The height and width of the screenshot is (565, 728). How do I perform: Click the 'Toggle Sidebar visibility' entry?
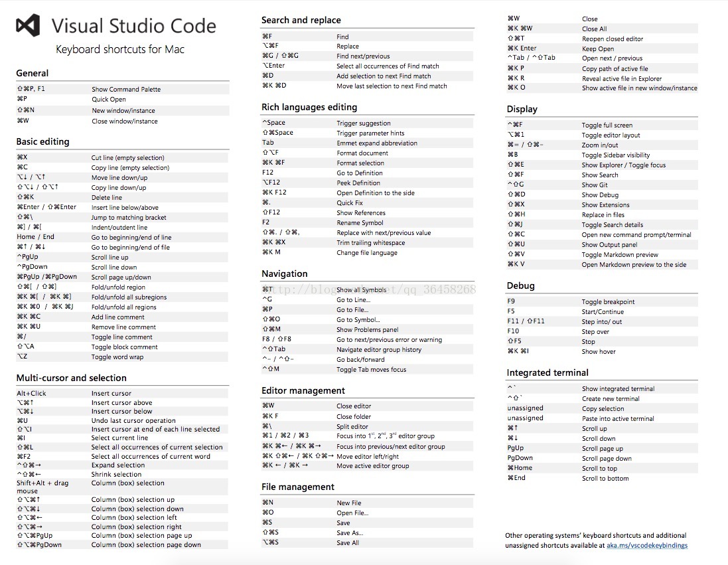point(616,155)
